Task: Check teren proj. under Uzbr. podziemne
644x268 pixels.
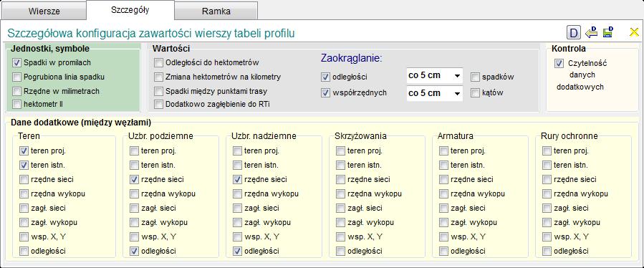Action: (134, 151)
